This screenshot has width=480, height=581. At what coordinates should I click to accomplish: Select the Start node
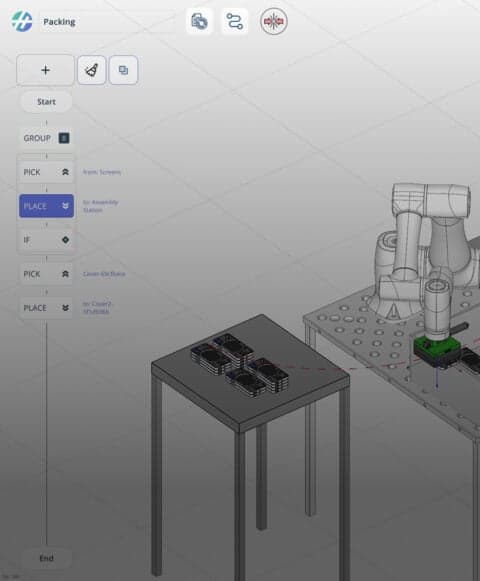[46, 102]
